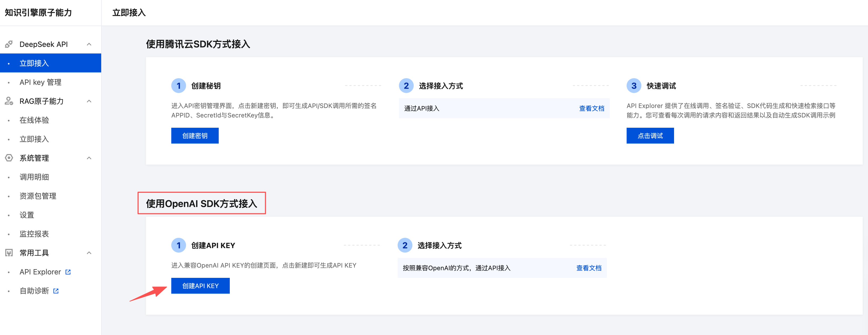Screen dimensions: 868x335
Task: Open API Explorer via its external-link icon
Action: [x=69, y=272]
